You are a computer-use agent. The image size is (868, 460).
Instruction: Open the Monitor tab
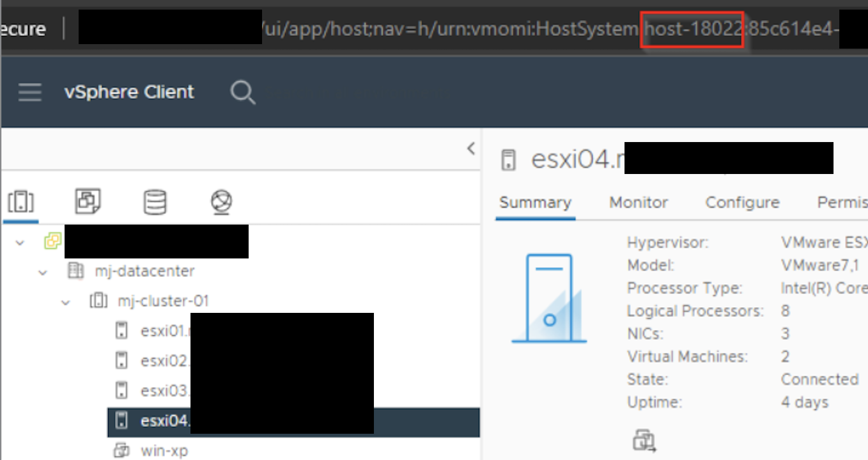[639, 203]
